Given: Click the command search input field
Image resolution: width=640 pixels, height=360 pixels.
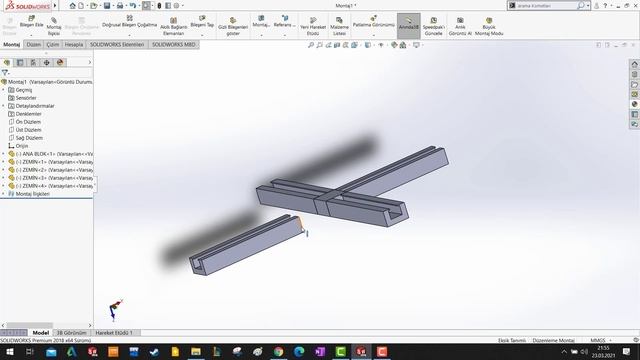Looking at the screenshot, I should 545,6.
